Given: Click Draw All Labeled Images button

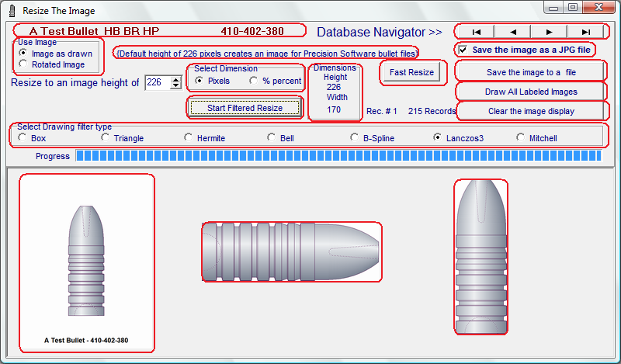Looking at the screenshot, I should point(531,92).
